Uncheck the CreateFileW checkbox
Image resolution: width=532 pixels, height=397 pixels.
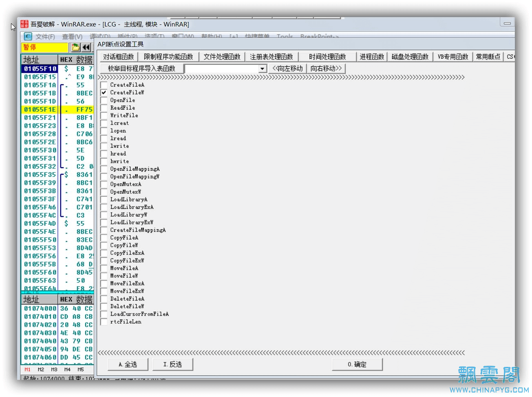[x=104, y=92]
